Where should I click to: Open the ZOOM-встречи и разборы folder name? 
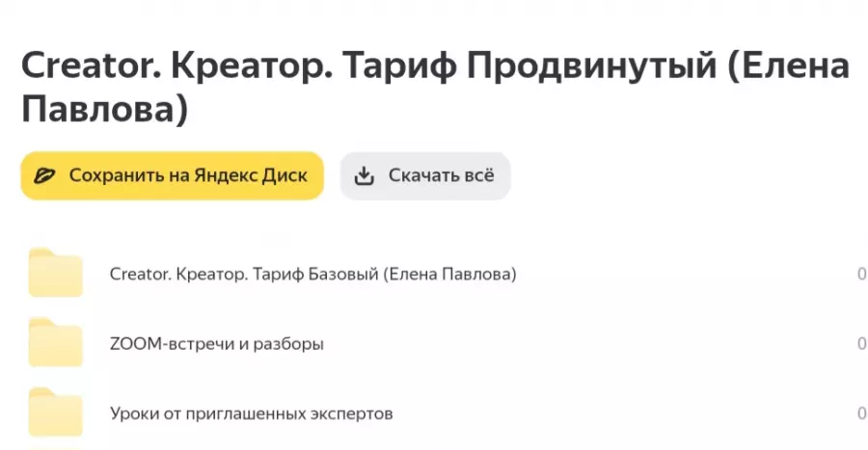216,344
